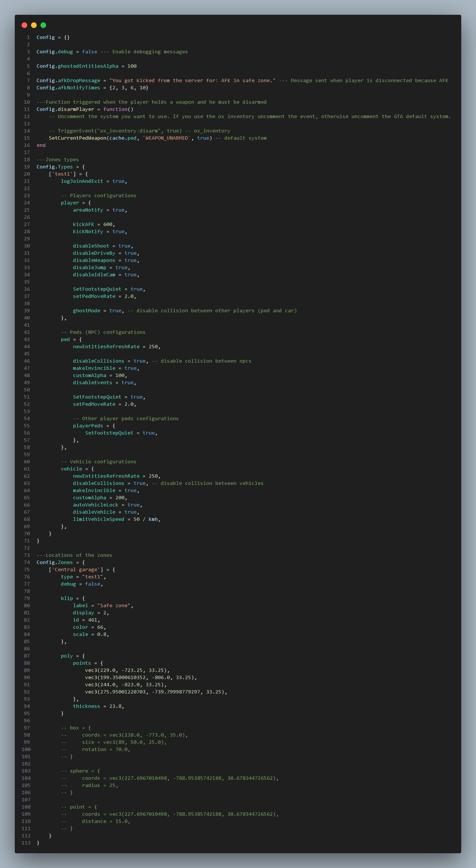This screenshot has width=476, height=868.
Task: Click the thickness value 23.8
Action: point(115,706)
